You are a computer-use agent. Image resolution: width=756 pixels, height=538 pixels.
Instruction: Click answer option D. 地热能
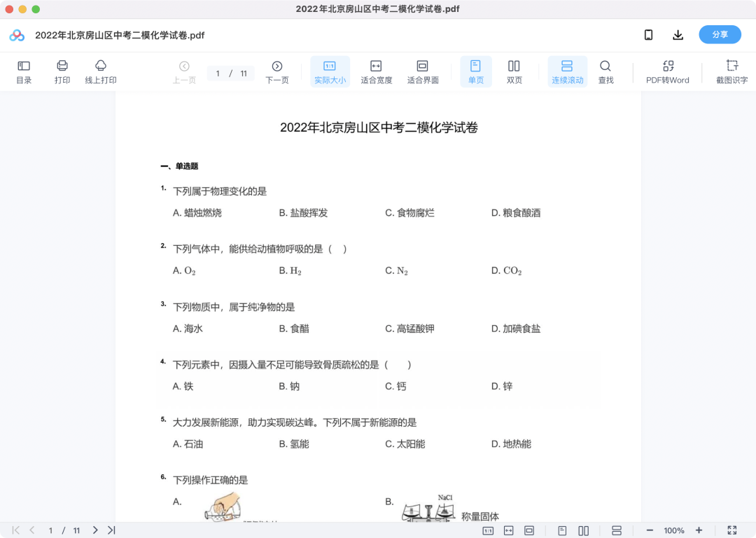click(x=511, y=444)
